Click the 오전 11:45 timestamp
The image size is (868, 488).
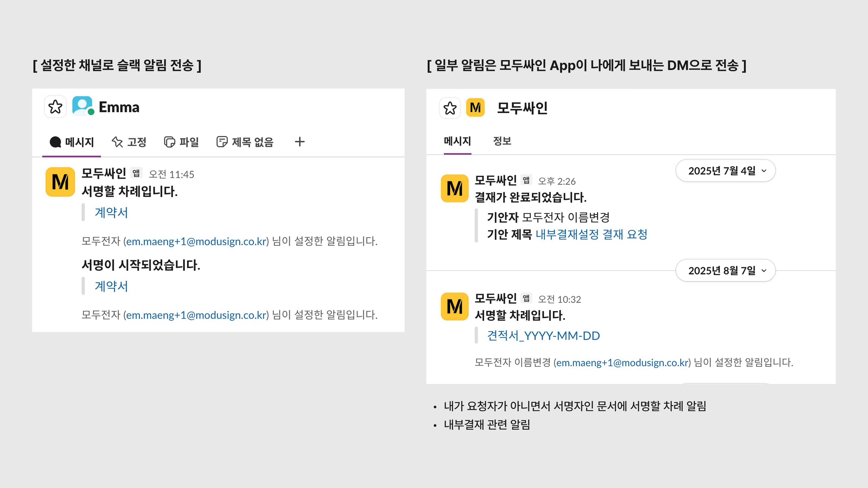[x=172, y=174]
